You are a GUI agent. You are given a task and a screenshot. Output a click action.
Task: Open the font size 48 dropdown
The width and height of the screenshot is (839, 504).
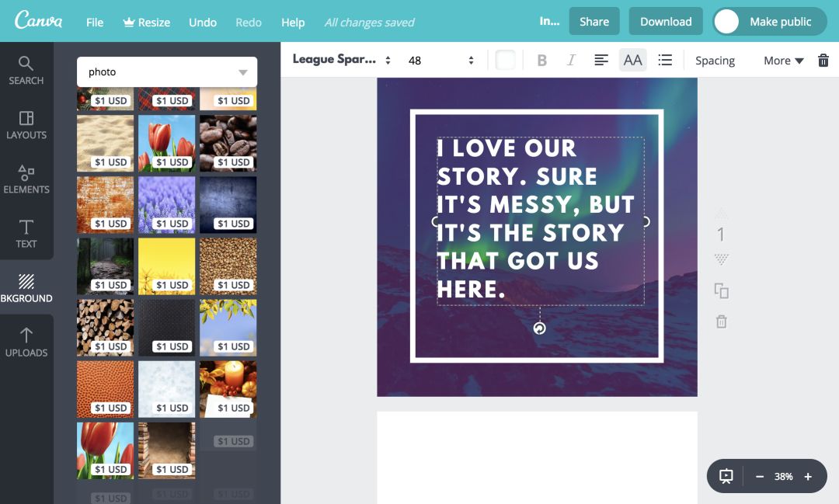click(441, 60)
